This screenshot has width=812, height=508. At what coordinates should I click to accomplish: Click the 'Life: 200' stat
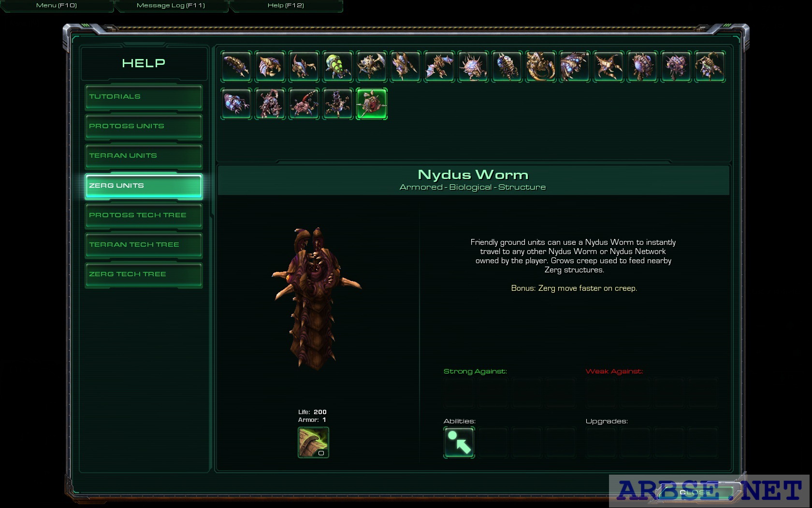click(x=312, y=412)
